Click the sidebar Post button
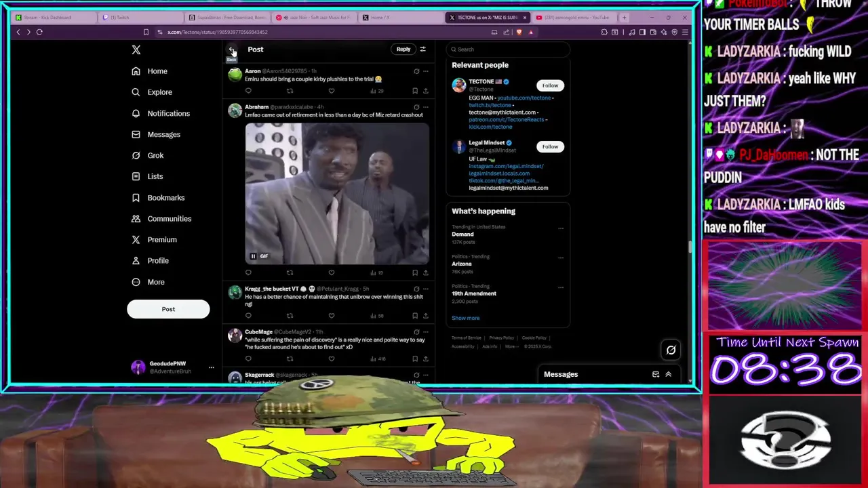Image resolution: width=868 pixels, height=488 pixels. pyautogui.click(x=168, y=309)
